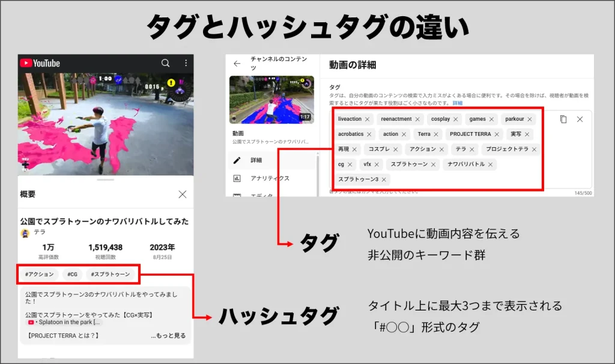Click the 1,519,438 view count

(x=105, y=247)
